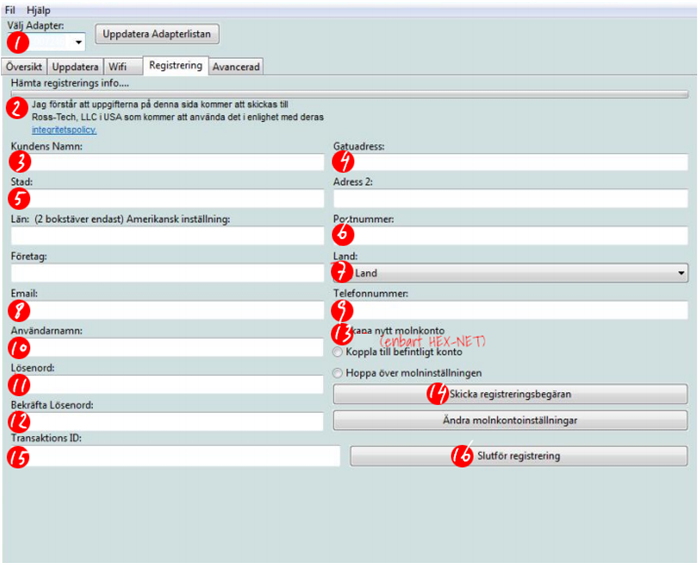The width and height of the screenshot is (700, 565).
Task: Open the Uppdatera tab
Action: [75, 67]
